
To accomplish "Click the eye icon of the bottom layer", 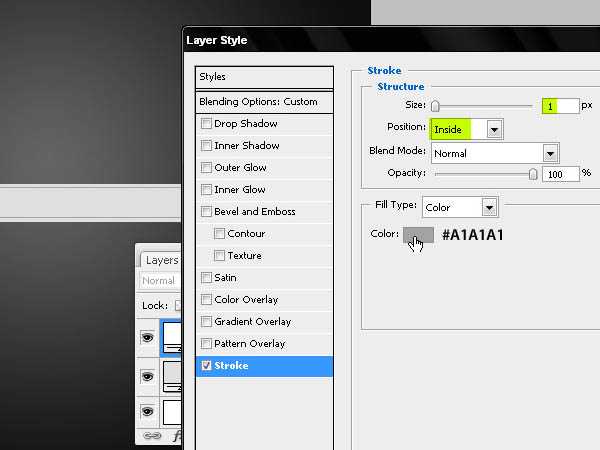I will (x=148, y=411).
